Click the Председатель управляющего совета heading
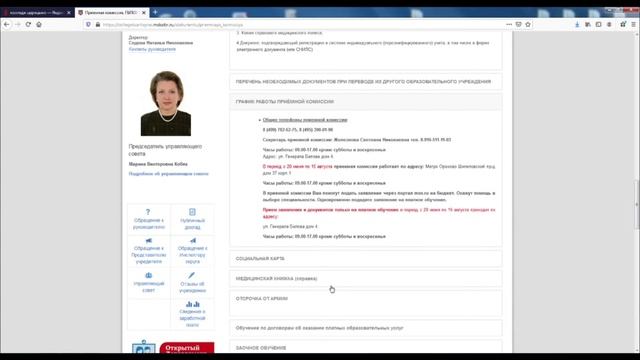This screenshot has height=360, width=640. click(165, 150)
